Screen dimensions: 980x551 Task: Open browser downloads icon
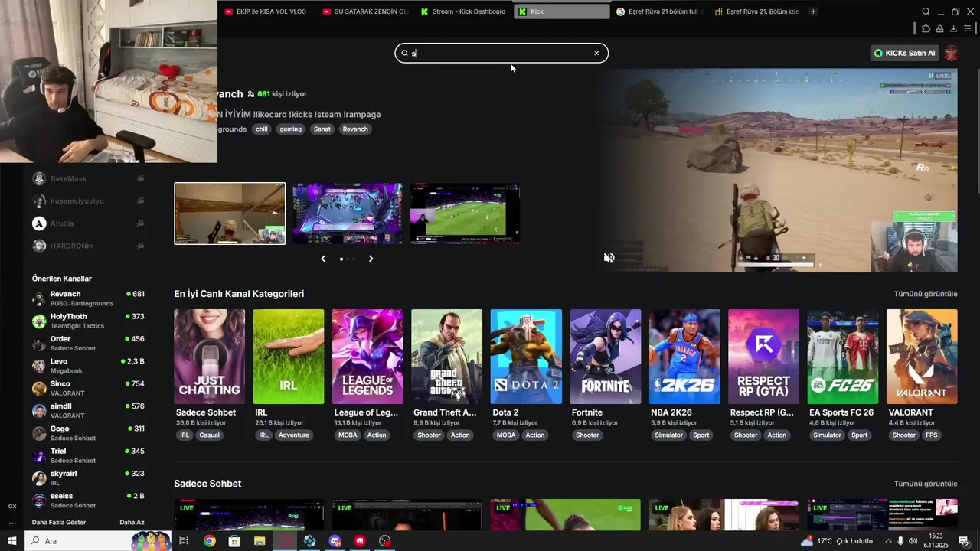(x=953, y=29)
